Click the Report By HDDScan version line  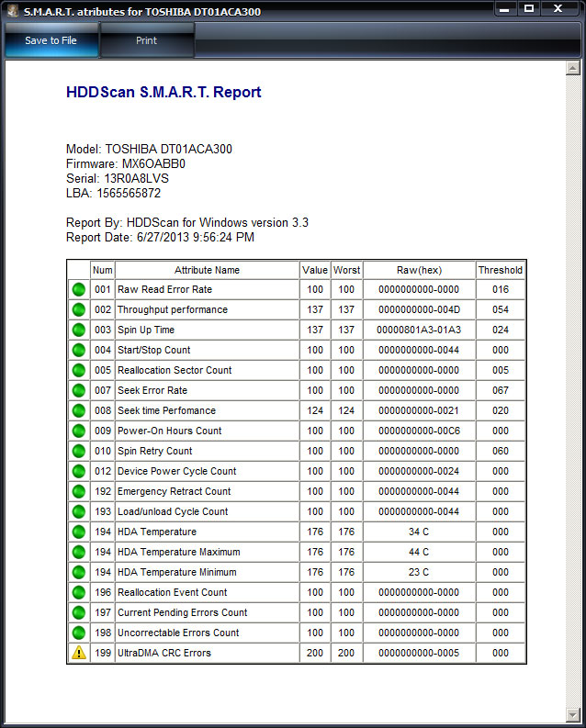click(x=187, y=223)
